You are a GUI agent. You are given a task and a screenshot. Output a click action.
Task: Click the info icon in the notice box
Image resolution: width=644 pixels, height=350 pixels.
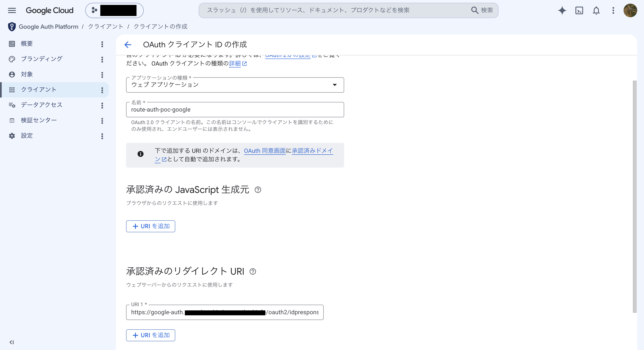[x=141, y=154]
